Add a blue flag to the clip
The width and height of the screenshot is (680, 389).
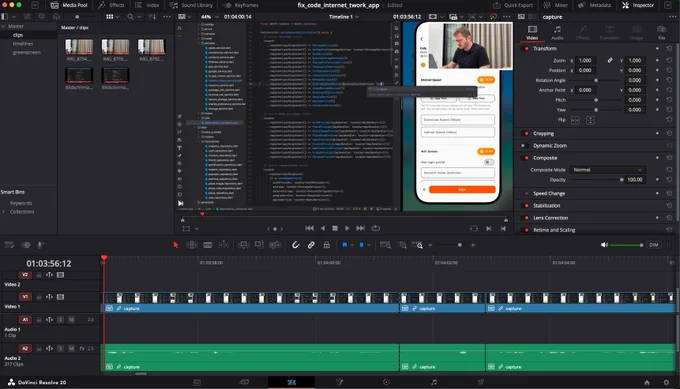344,245
